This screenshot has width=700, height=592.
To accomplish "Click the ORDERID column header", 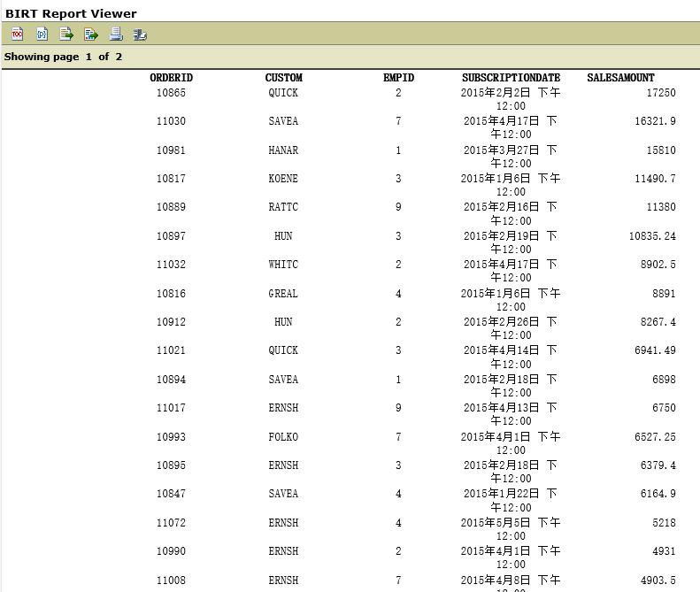I will tap(171, 78).
